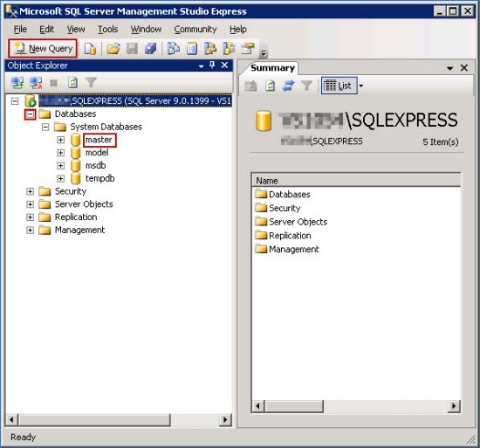Close the Summary tab panel
The width and height of the screenshot is (480, 448).
tap(464, 68)
